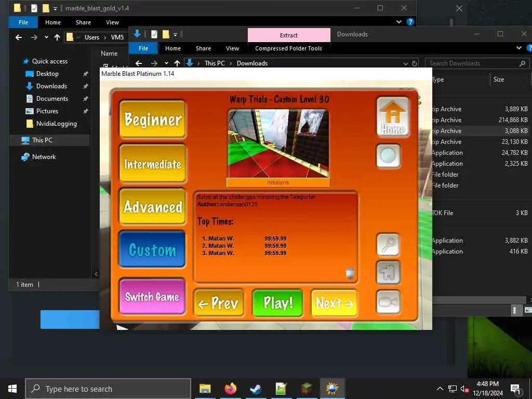The image size is (532, 399).
Task: Select the Custom levels button
Action: 152,250
